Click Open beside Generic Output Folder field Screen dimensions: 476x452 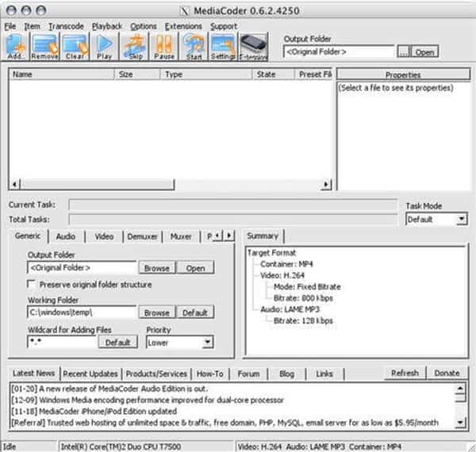(x=195, y=268)
